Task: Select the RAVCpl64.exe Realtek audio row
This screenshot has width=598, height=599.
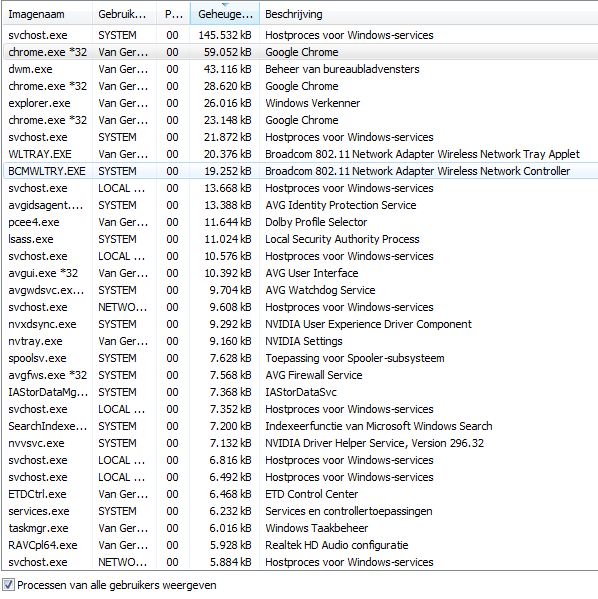Action: point(300,545)
